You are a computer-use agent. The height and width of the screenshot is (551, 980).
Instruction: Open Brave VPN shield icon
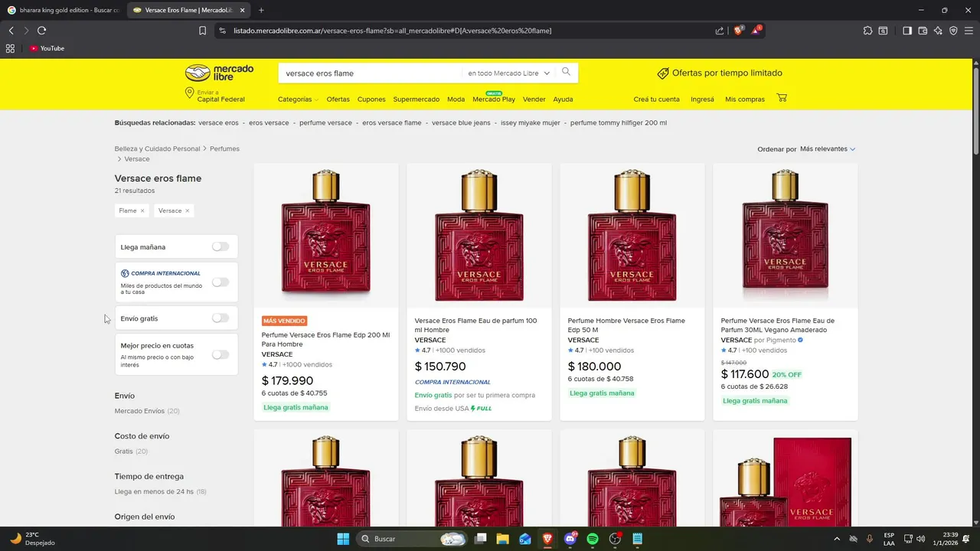(953, 31)
